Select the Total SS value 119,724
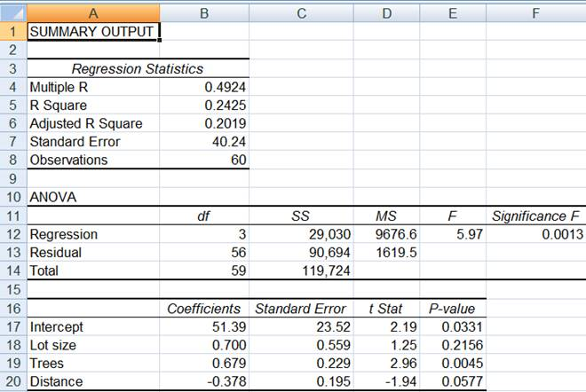The image size is (586, 392). [x=302, y=270]
